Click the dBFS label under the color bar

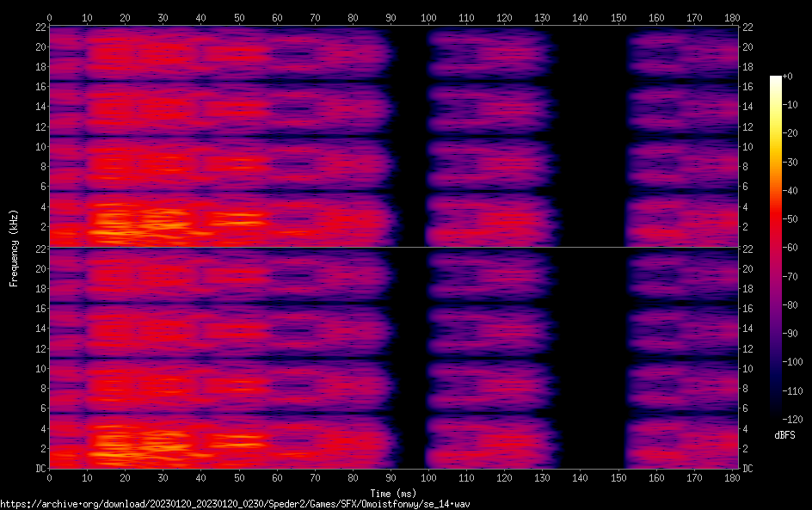(784, 436)
